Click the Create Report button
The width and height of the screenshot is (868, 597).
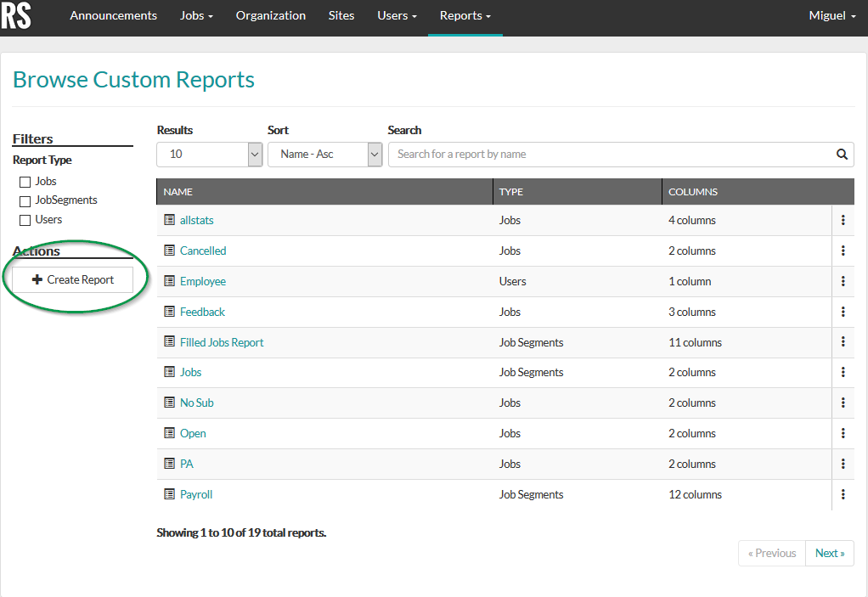(72, 279)
